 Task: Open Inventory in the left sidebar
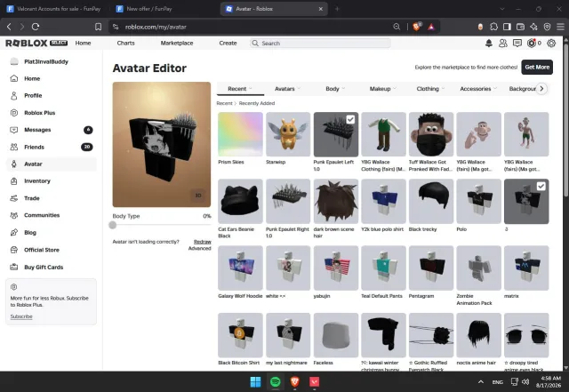[x=52, y=181]
